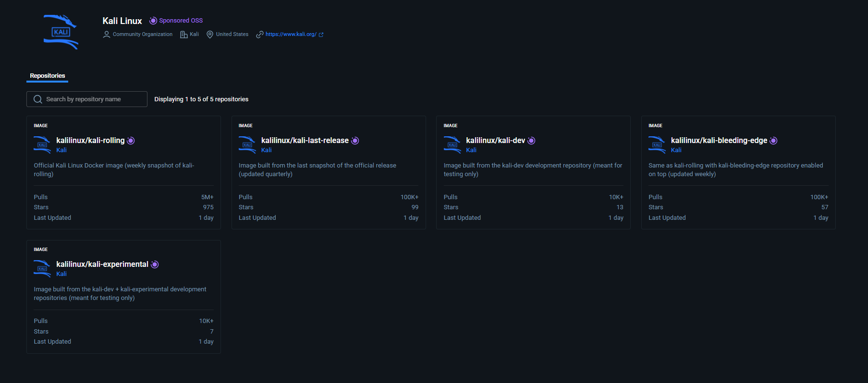Click the kali-experimental repository logo
This screenshot has width=868, height=383.
(42, 268)
